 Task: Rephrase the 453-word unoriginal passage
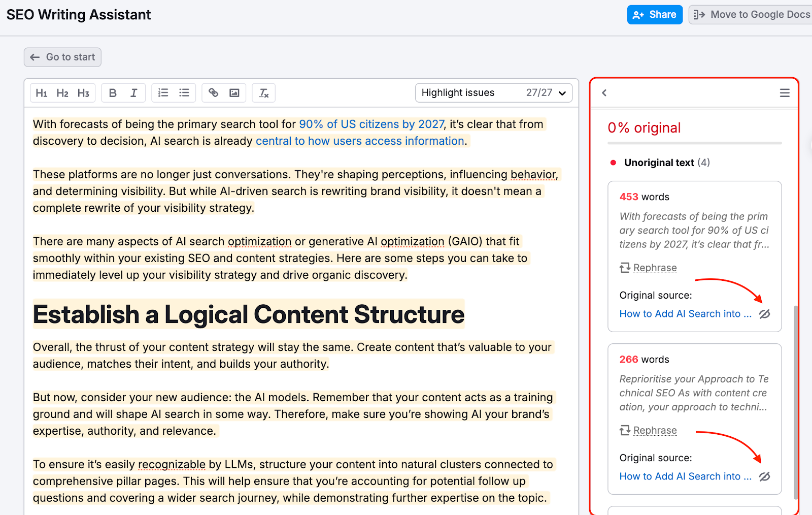655,268
